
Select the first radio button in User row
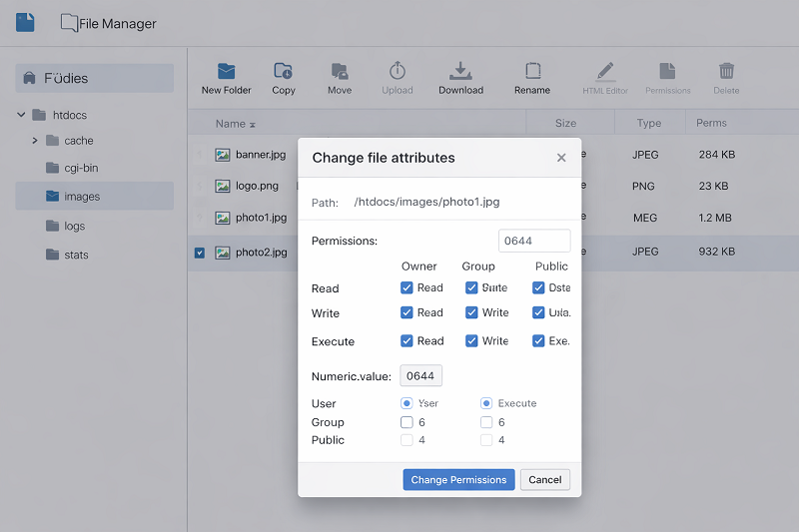point(406,403)
